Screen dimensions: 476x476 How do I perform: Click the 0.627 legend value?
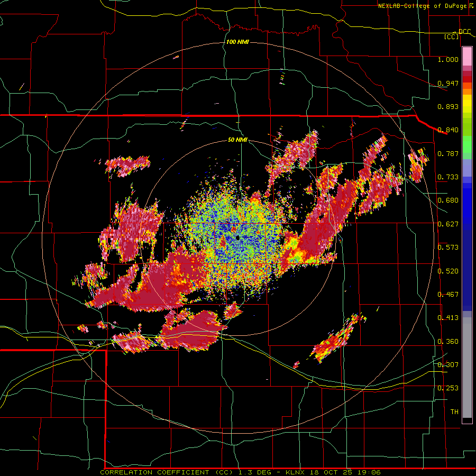coord(448,224)
